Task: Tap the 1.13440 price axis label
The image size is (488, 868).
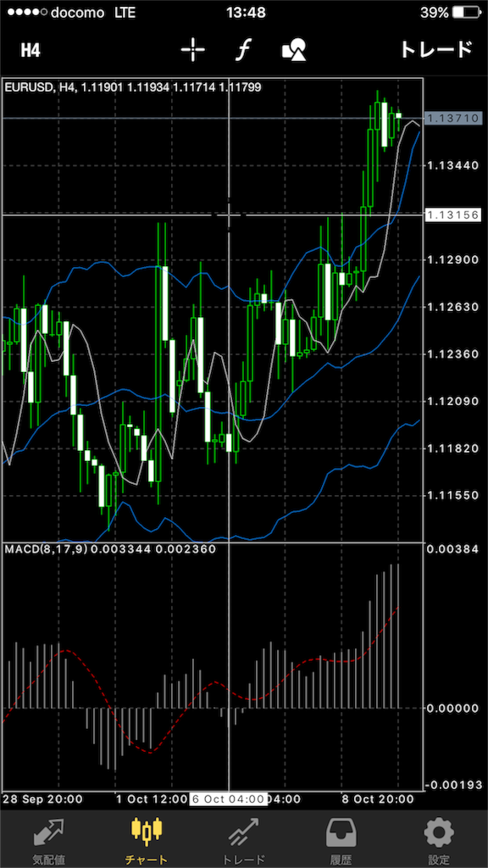Action: tap(454, 165)
